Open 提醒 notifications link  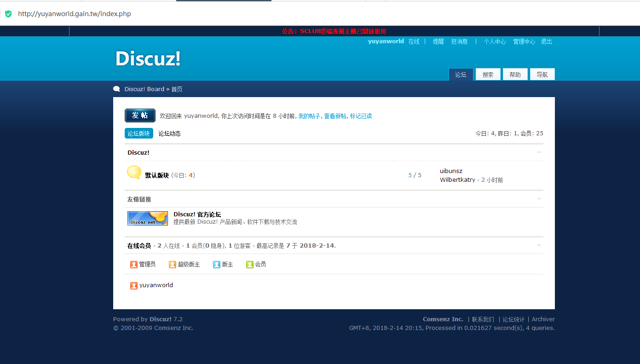[438, 41]
